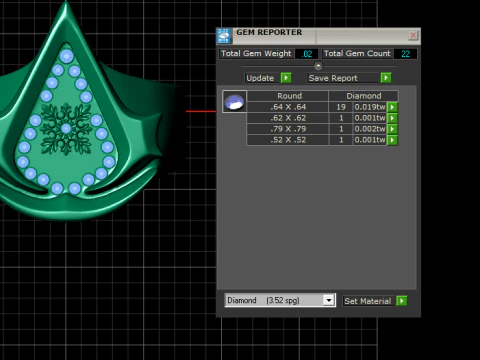This screenshot has width=480, height=360.
Task: Select the .52 X .52 size cell
Action: click(x=288, y=140)
